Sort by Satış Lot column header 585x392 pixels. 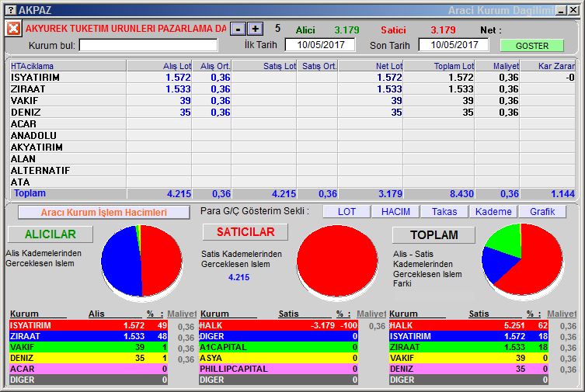tap(264, 66)
